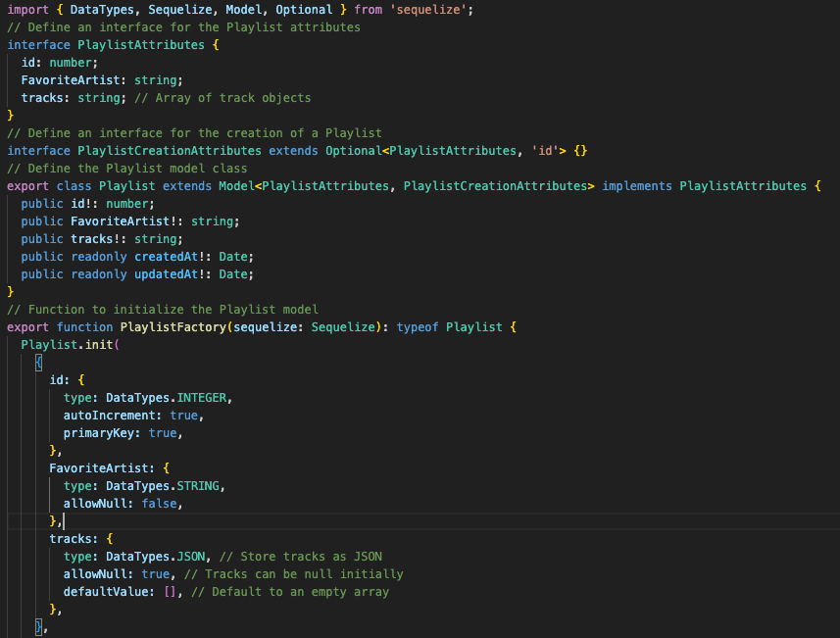Select the false value of allowNull under FavoriteArtist

click(160, 503)
